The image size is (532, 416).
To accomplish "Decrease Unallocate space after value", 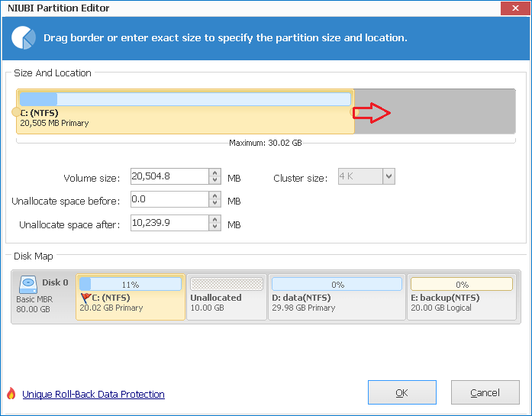I will click(214, 227).
